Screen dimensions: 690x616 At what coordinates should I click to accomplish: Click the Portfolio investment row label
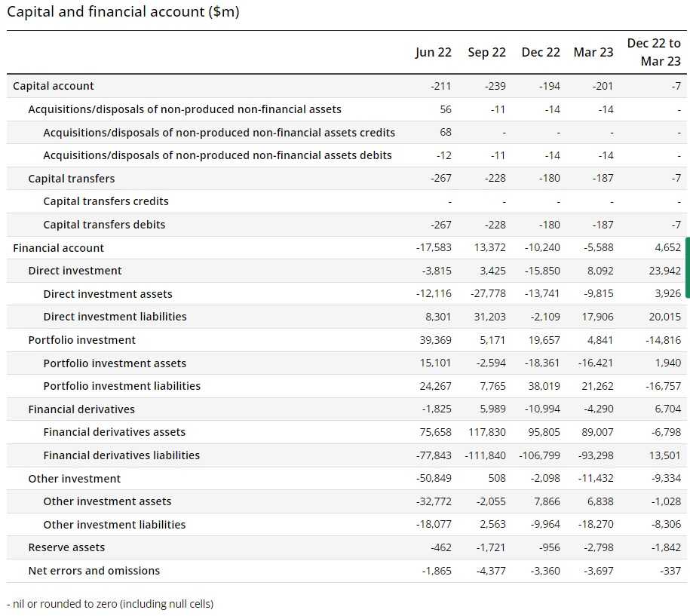[81, 340]
